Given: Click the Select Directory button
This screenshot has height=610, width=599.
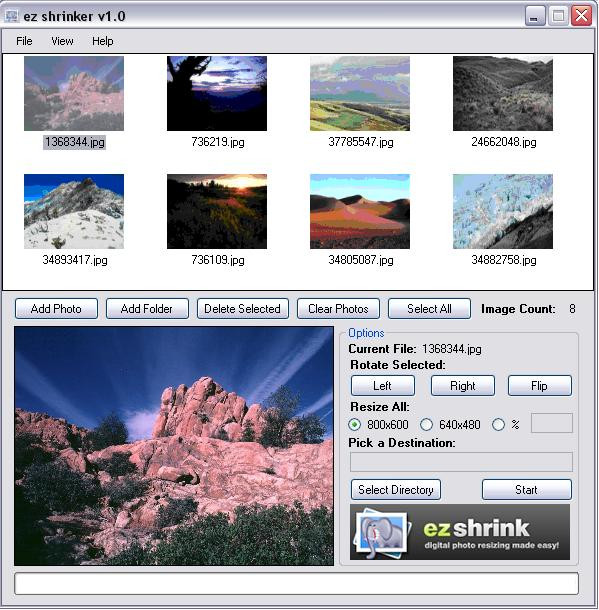Looking at the screenshot, I should [396, 489].
